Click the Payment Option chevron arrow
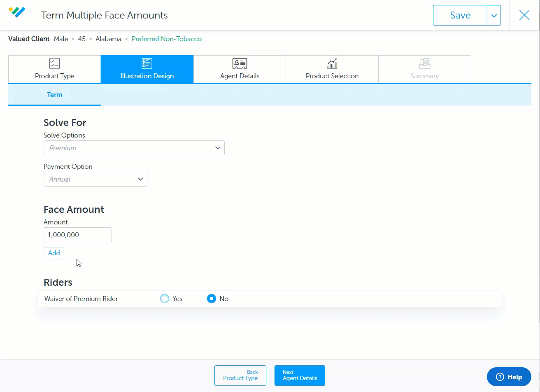Screen dimensions: 540x392 pyautogui.click(x=140, y=179)
